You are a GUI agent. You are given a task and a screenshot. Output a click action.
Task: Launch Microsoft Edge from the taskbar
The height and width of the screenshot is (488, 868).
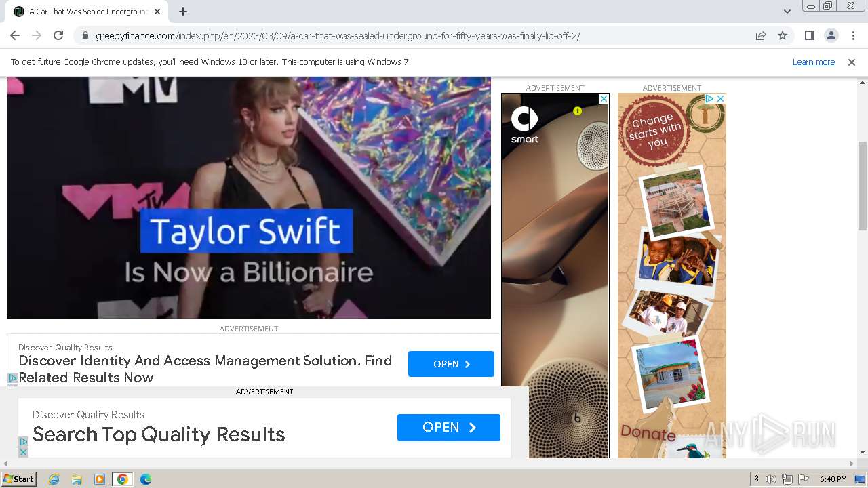pyautogui.click(x=146, y=479)
